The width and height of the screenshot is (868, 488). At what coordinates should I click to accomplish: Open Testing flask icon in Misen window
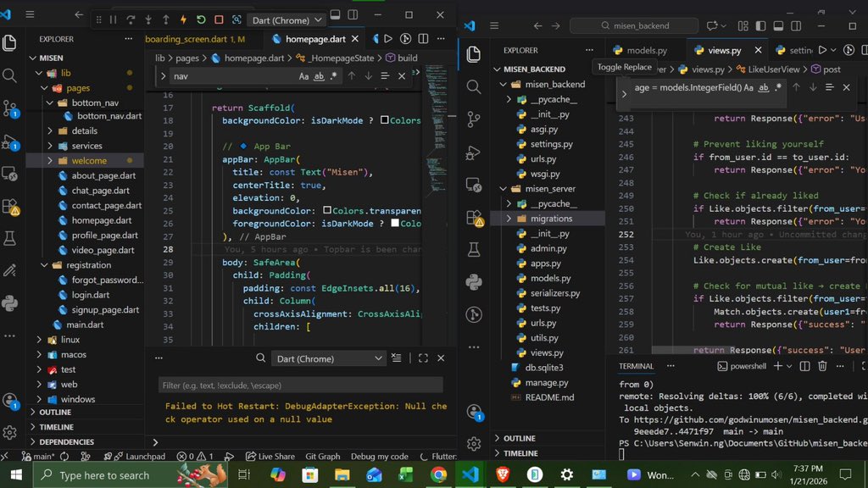[9, 238]
